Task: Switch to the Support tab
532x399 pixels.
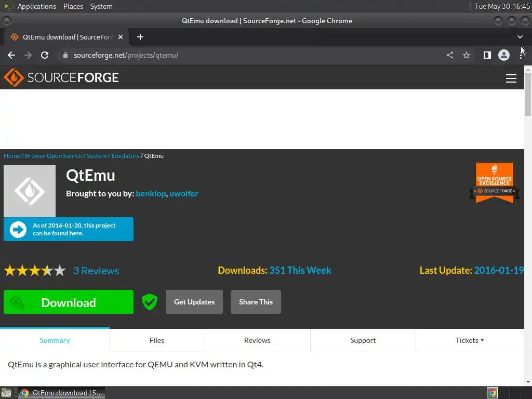Action: point(363,340)
